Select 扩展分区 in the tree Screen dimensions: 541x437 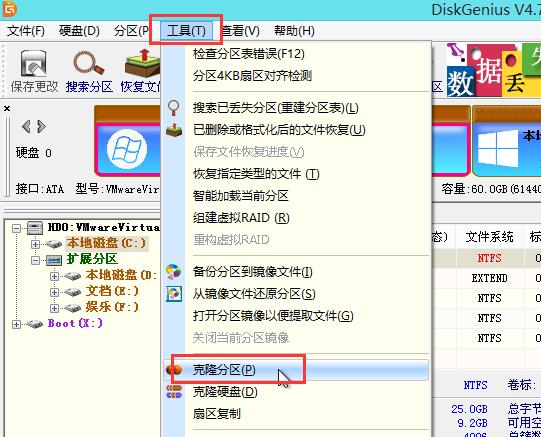point(92,259)
